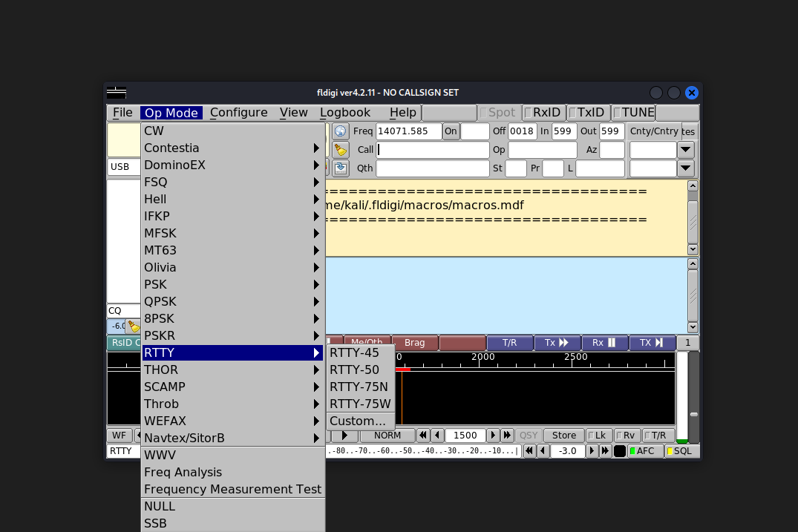The height and width of the screenshot is (532, 798).
Task: Expand the Olivia submenu
Action: [x=233, y=268]
